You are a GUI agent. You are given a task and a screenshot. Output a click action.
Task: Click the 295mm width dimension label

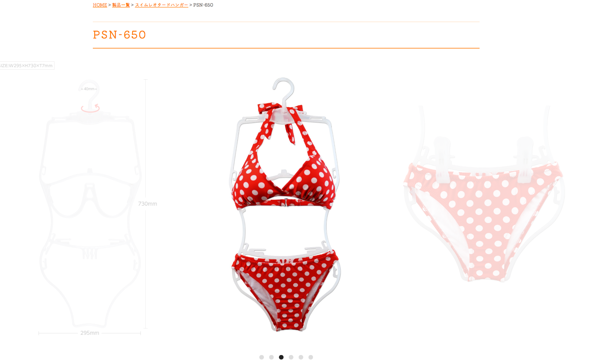[x=90, y=333]
